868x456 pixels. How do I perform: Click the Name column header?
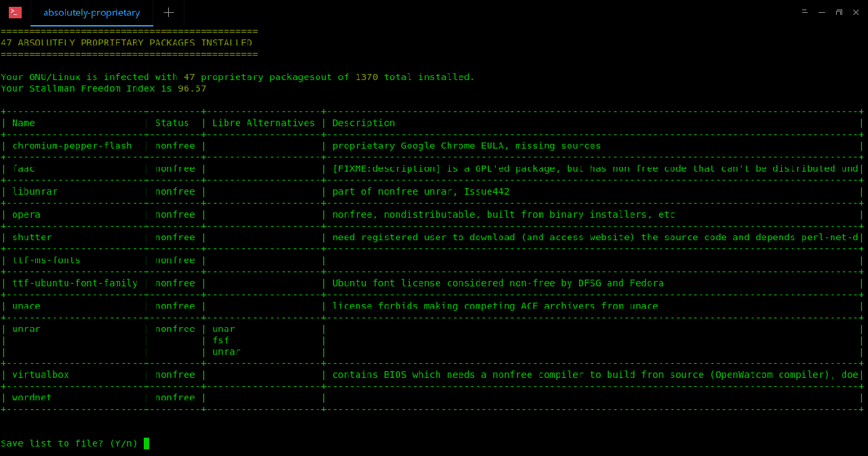click(24, 123)
